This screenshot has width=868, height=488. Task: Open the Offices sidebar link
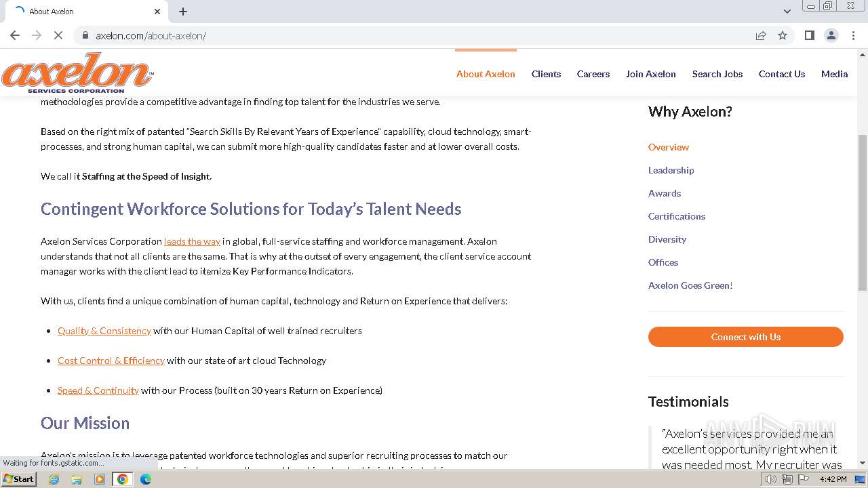click(663, 262)
